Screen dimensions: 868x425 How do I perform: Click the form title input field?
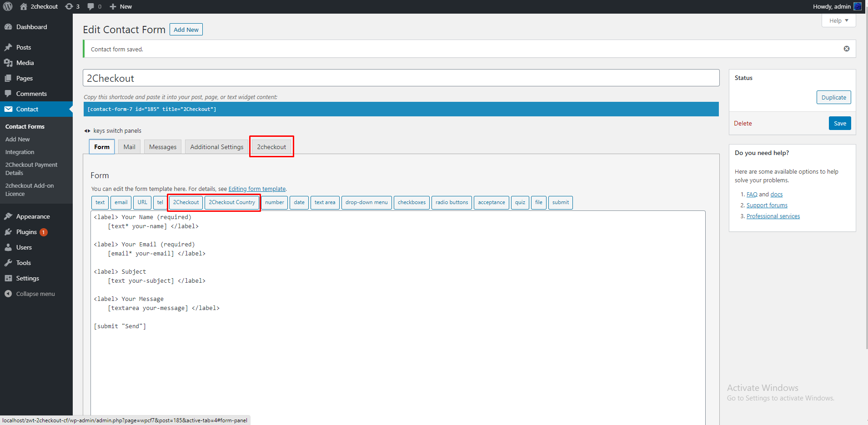(401, 78)
